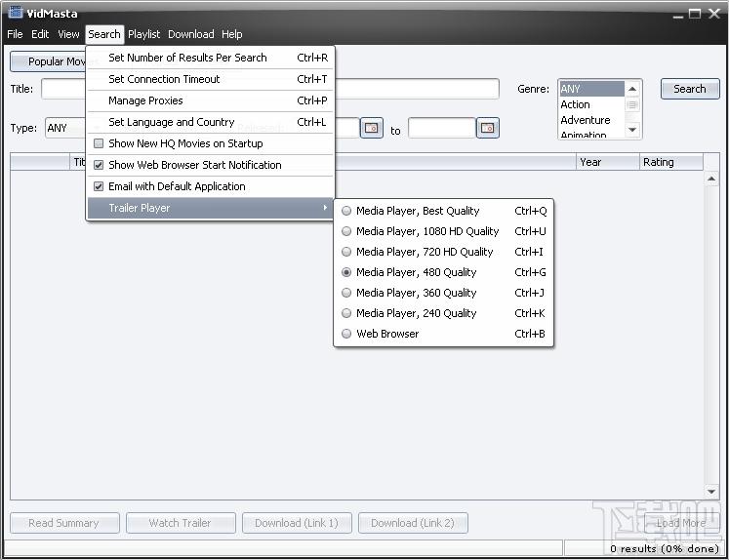Click the Watch Trailer button

[x=181, y=523]
